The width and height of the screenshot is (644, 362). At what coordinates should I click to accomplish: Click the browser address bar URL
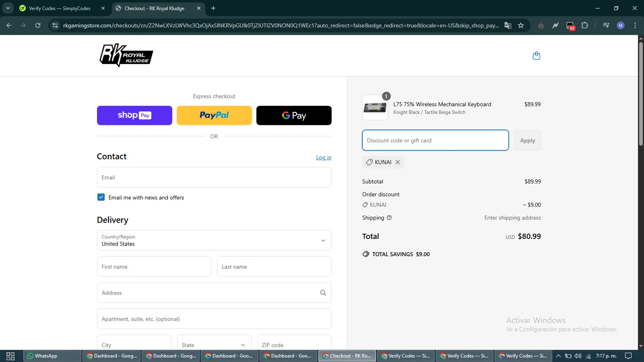pyautogui.click(x=281, y=25)
